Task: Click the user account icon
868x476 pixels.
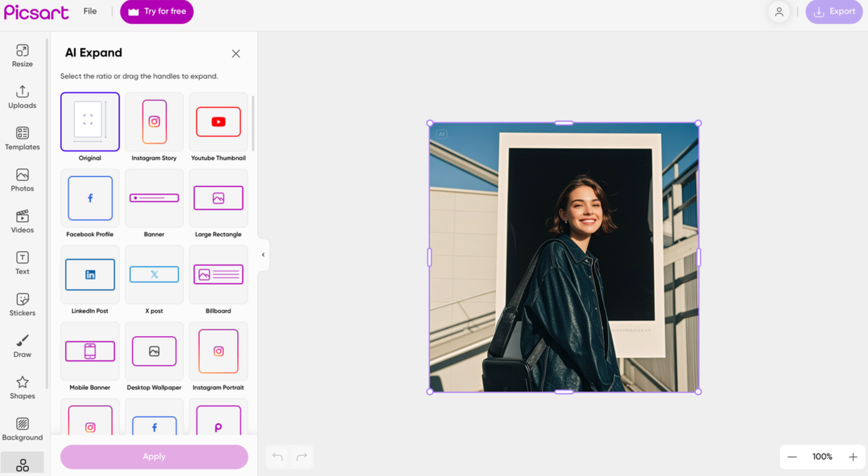Action: (779, 12)
